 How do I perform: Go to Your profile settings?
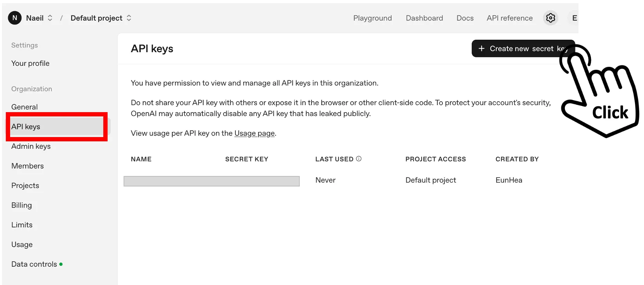pos(30,63)
